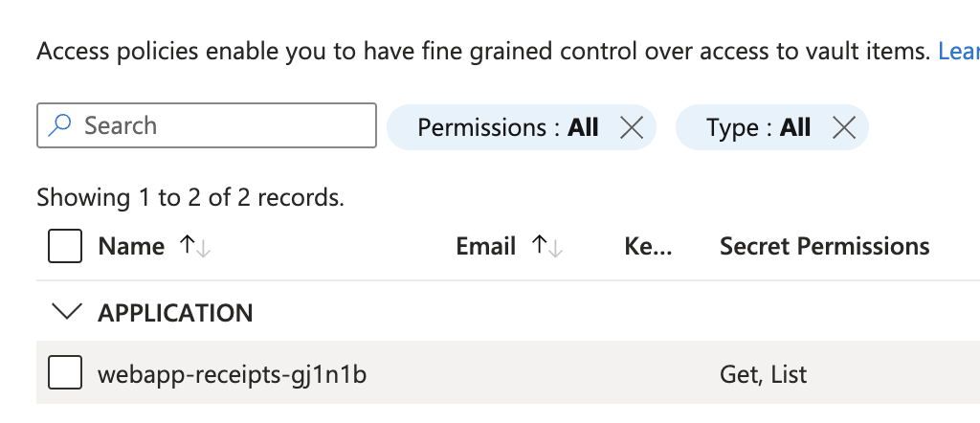Click the Name column header
The image size is (980, 423).
pyautogui.click(x=131, y=247)
